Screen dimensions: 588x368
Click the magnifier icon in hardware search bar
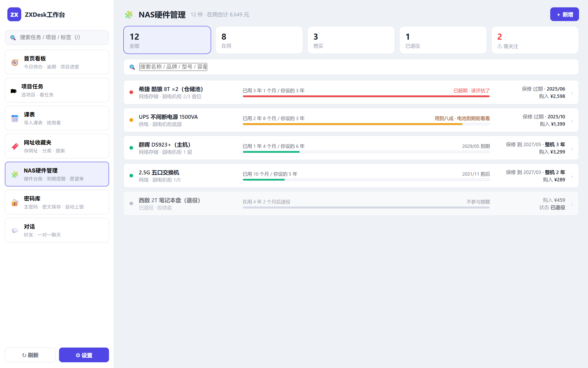(132, 67)
